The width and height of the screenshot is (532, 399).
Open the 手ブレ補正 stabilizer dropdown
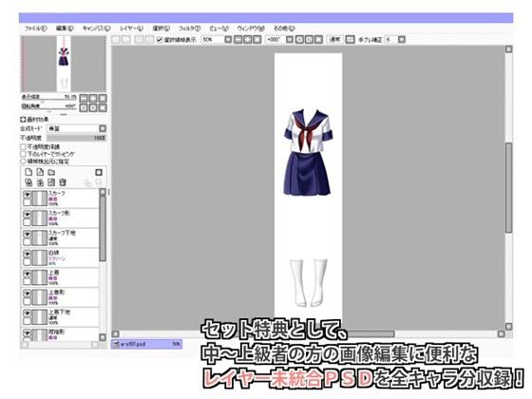[401, 39]
